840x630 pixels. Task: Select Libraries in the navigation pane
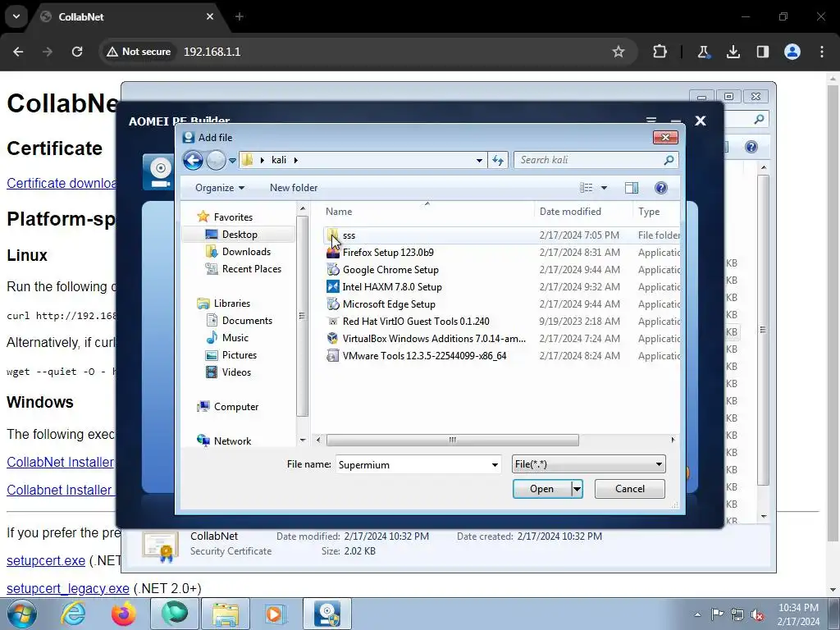(x=232, y=304)
